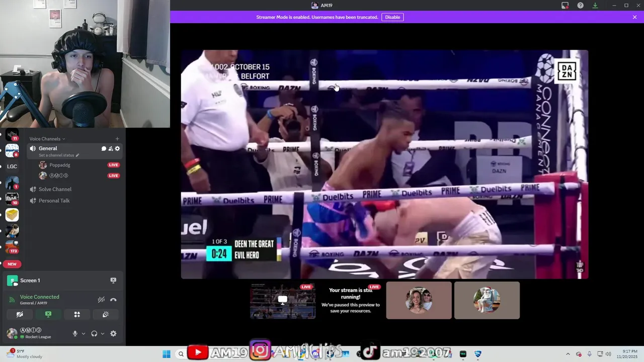The image size is (644, 362).
Task: Click the NEW unread mentions pill
Action: (12, 264)
